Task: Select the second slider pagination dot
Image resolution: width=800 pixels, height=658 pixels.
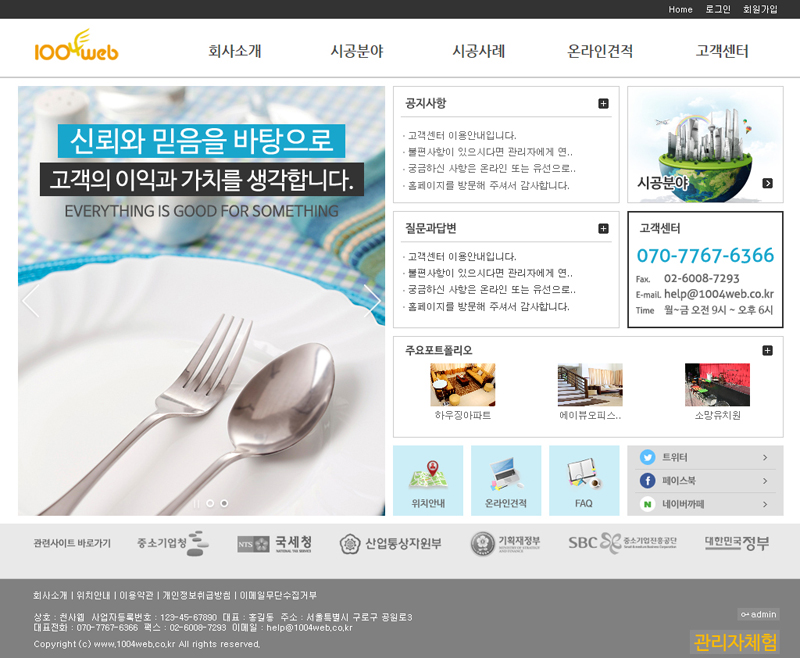Action: tap(210, 503)
